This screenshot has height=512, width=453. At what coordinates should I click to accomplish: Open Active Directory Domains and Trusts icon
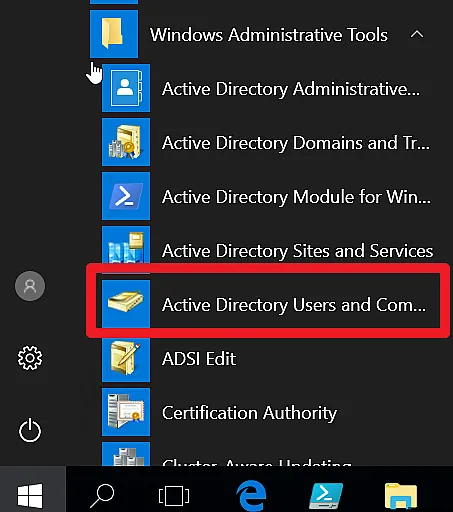(x=126, y=142)
